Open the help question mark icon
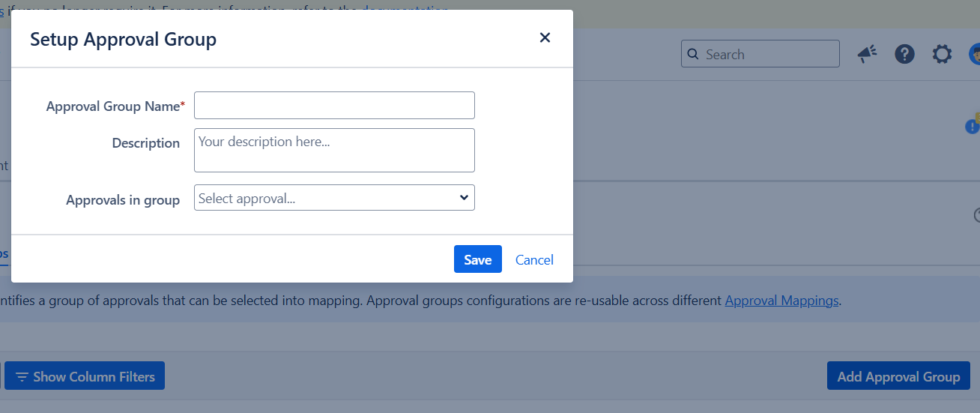The image size is (980, 413). [x=904, y=54]
